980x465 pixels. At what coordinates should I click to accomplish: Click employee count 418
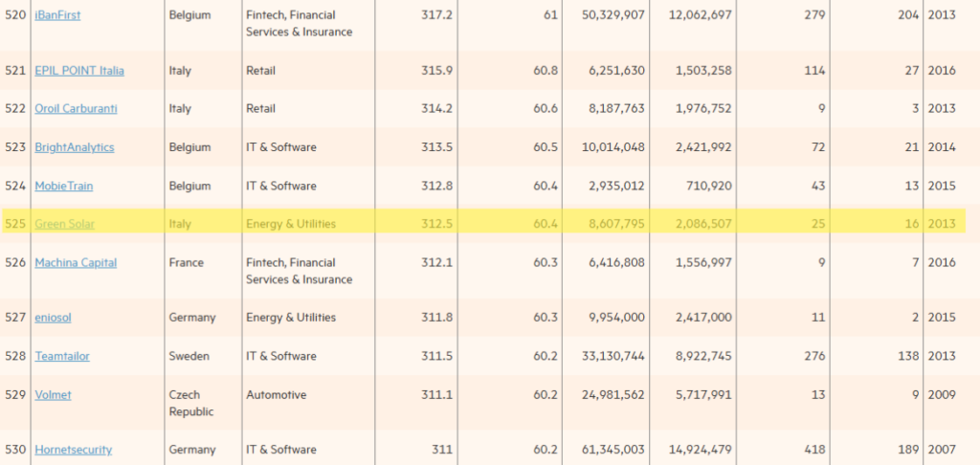[x=815, y=450]
